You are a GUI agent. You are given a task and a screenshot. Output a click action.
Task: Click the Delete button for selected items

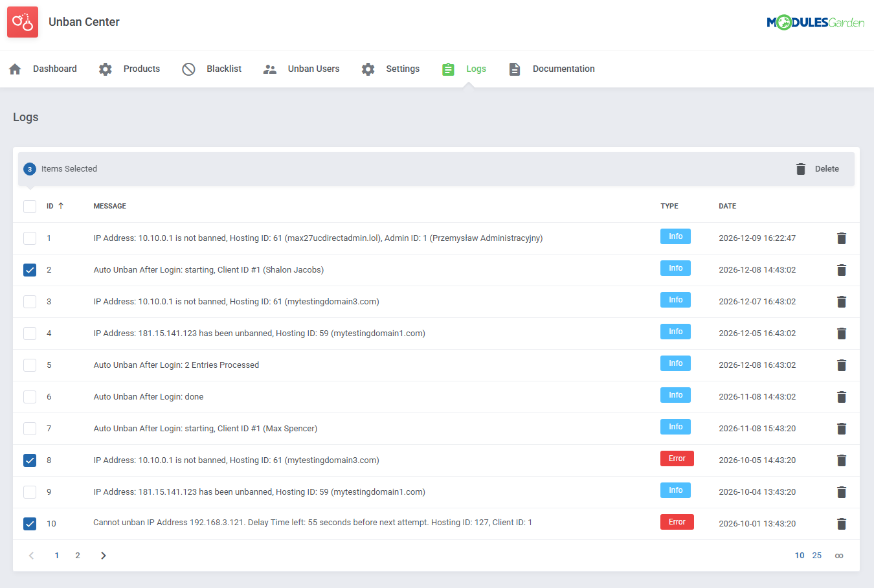[x=827, y=168]
